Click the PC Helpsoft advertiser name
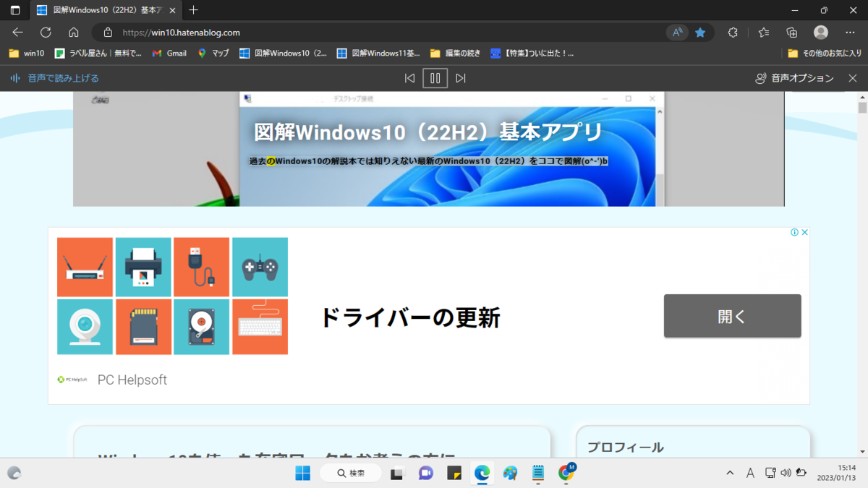This screenshot has height=488, width=868. coord(132,380)
